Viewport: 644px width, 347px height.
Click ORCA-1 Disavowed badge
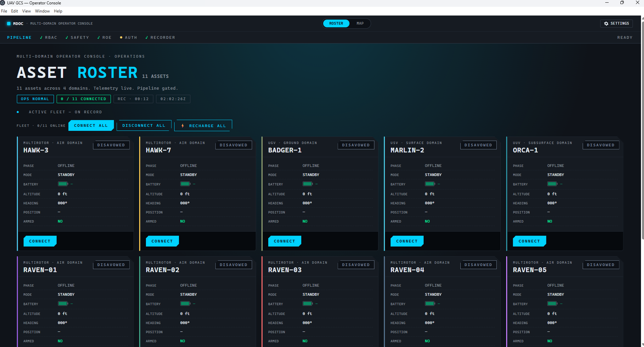601,145
